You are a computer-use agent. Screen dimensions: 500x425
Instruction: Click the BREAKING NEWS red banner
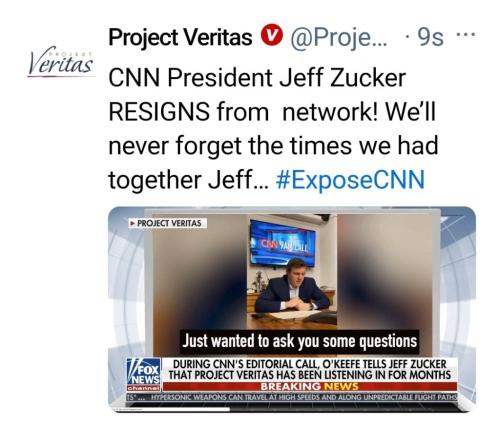point(309,386)
